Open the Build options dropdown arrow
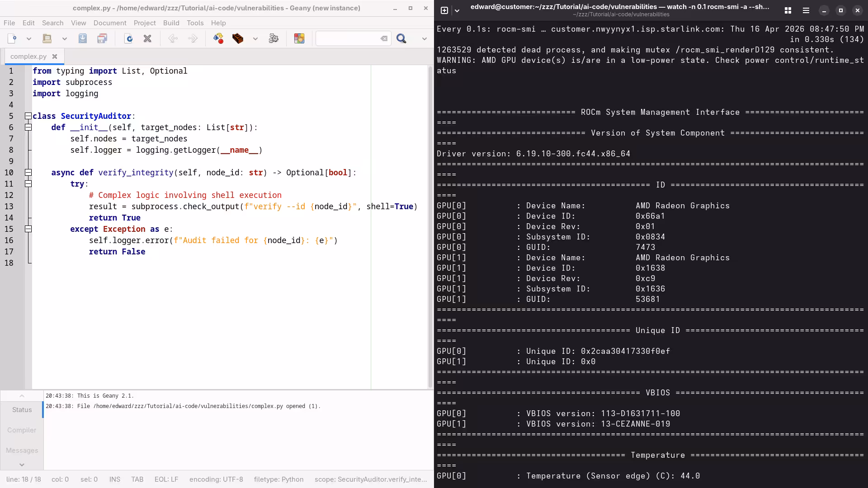868x488 pixels. [x=255, y=39]
